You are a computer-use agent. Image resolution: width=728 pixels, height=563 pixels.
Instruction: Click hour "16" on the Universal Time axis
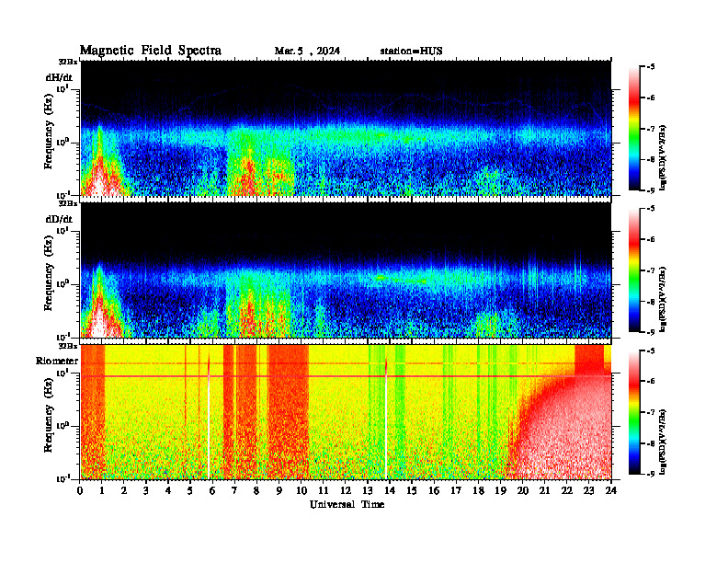[x=434, y=490]
